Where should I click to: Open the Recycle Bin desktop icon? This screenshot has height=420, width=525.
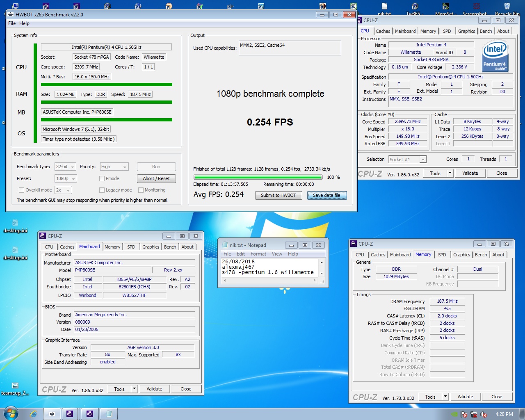[507, 9]
